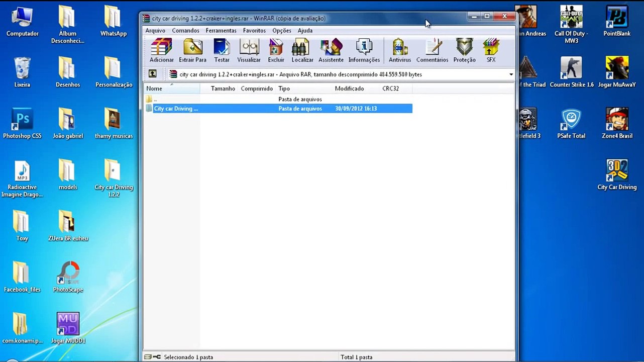644x362 pixels.
Task: Select the City Car Driving desktop shortcut
Action: (x=617, y=174)
